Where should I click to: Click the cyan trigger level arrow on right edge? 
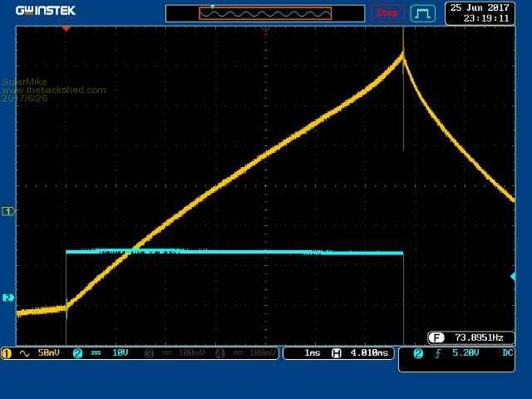point(512,276)
